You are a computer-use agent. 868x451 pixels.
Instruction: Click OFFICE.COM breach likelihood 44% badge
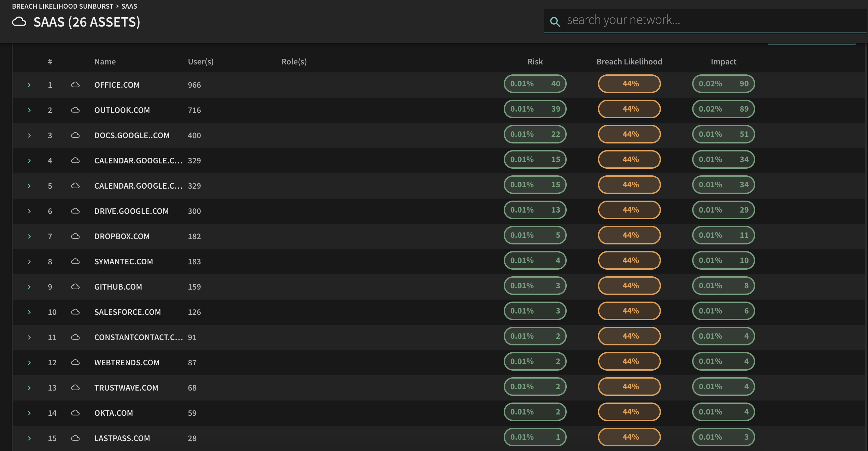629,84
